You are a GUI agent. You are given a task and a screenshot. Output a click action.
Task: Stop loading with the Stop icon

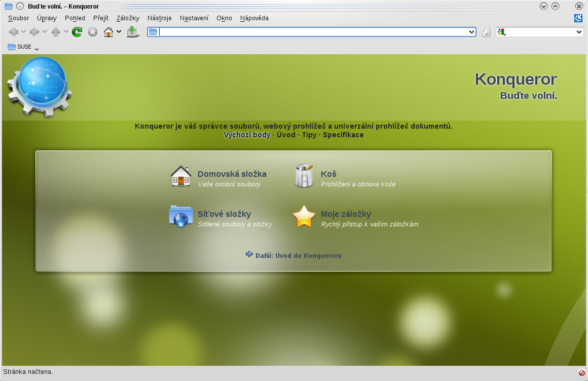tap(93, 32)
